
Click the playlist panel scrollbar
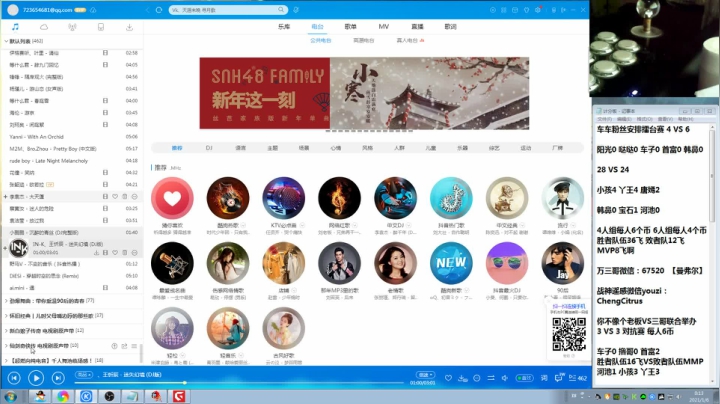coord(141,354)
